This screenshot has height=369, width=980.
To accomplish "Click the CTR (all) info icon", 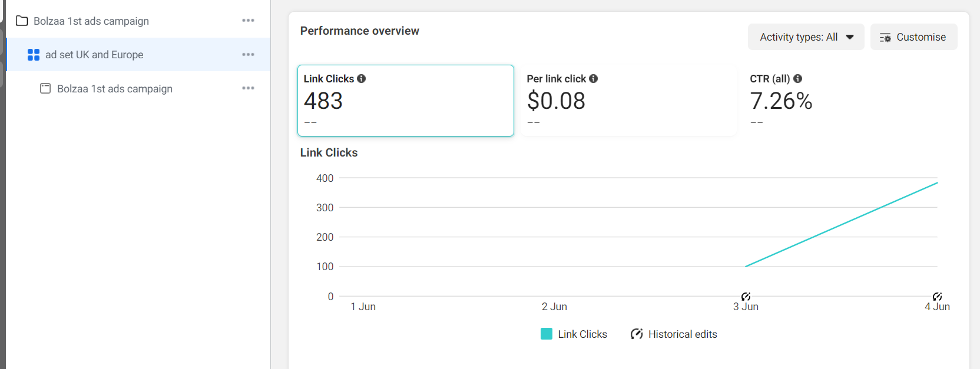I will (x=798, y=78).
